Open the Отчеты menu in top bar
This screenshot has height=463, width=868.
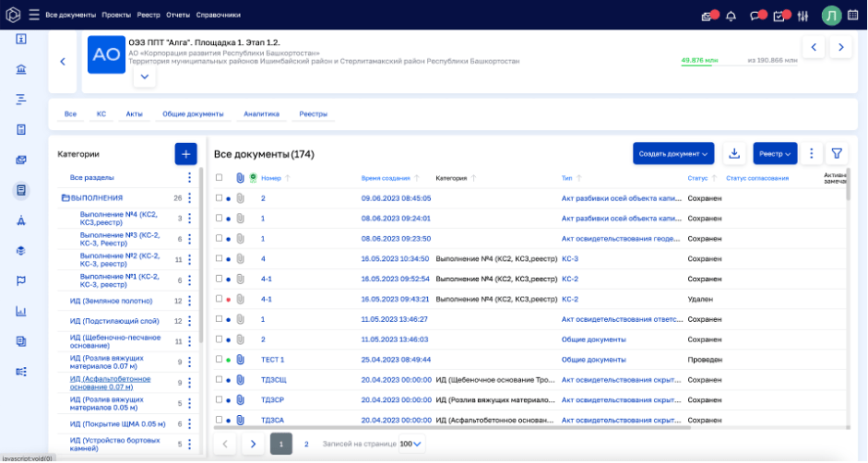click(178, 15)
